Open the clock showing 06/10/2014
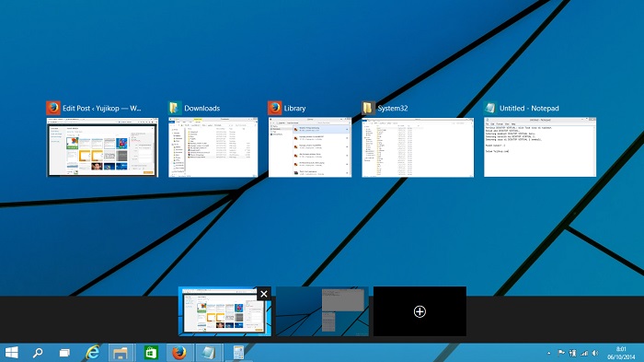 coord(621,353)
